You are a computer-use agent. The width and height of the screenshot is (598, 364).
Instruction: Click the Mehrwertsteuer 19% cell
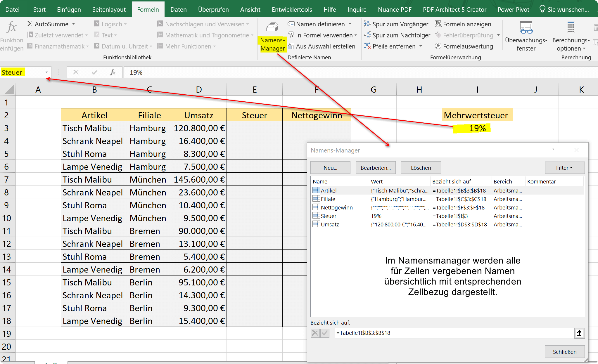(x=478, y=128)
